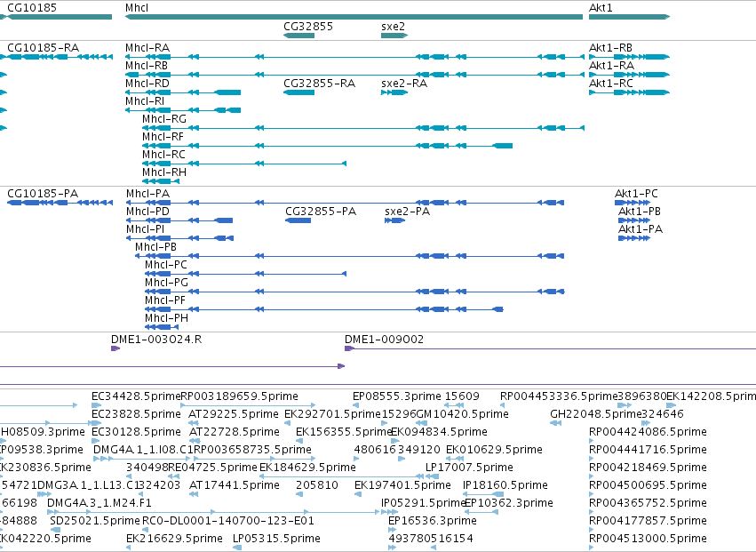This screenshot has width=756, height=552.
Task: Select the Akt1 gene feature
Action: point(629,17)
